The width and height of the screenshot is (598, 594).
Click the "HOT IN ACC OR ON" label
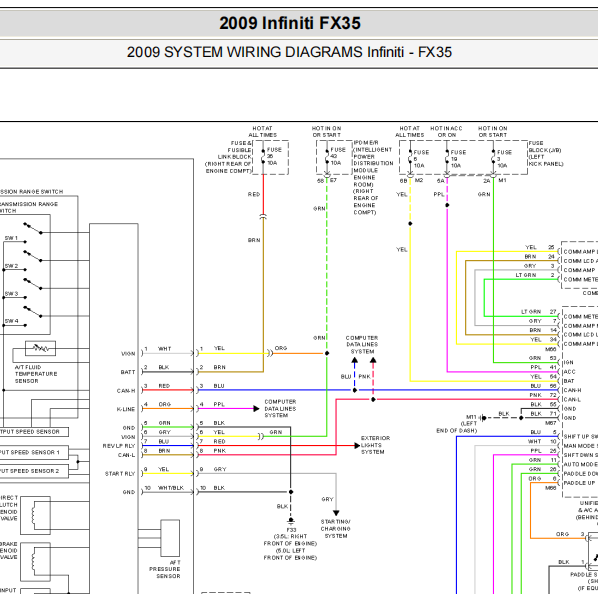pyautogui.click(x=446, y=132)
